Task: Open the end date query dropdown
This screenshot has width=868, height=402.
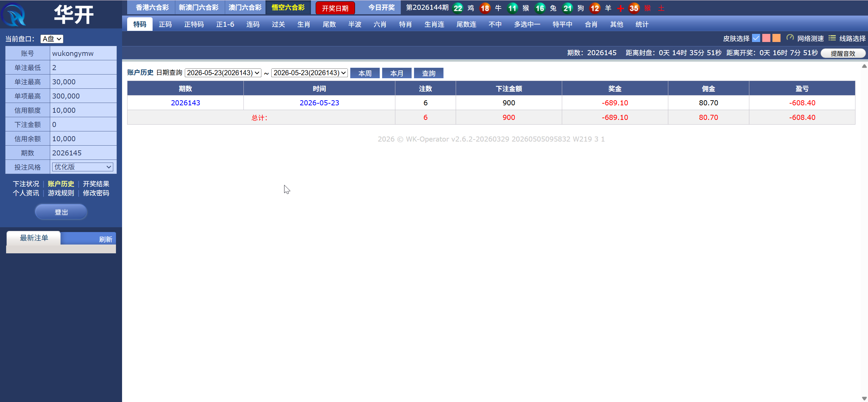Action: coord(310,73)
